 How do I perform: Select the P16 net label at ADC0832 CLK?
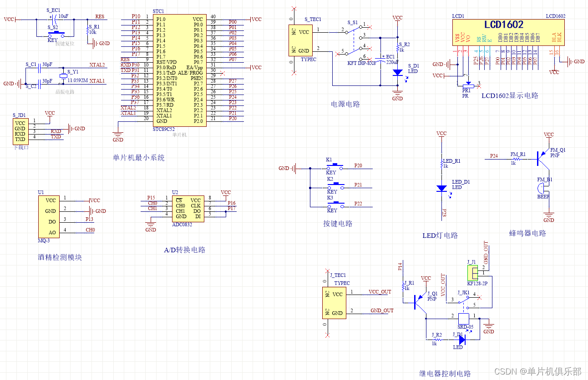(232, 203)
